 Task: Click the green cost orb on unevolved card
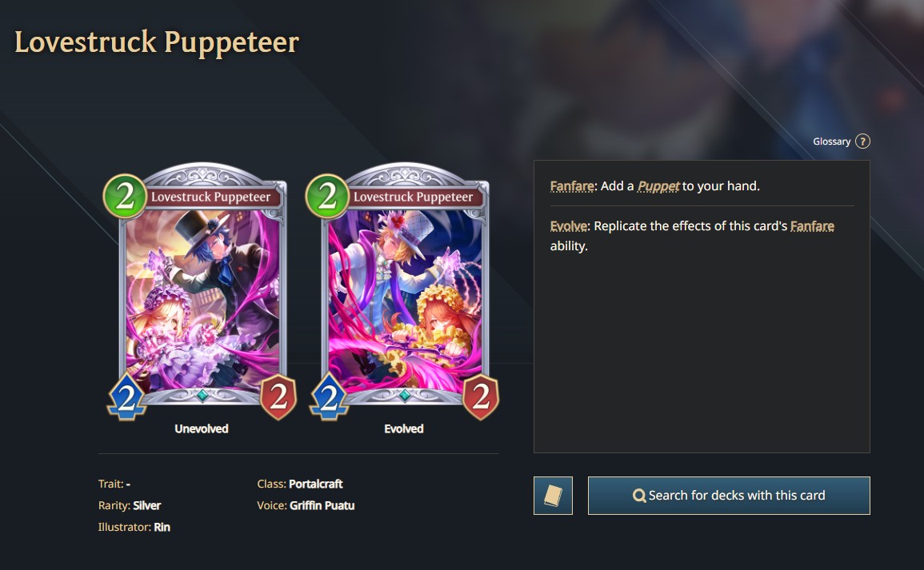124,196
